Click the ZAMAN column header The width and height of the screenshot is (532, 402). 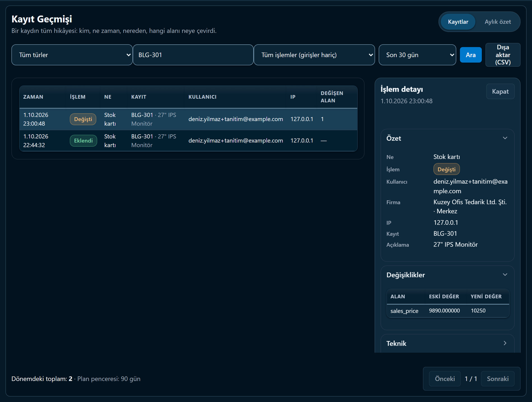(33, 97)
